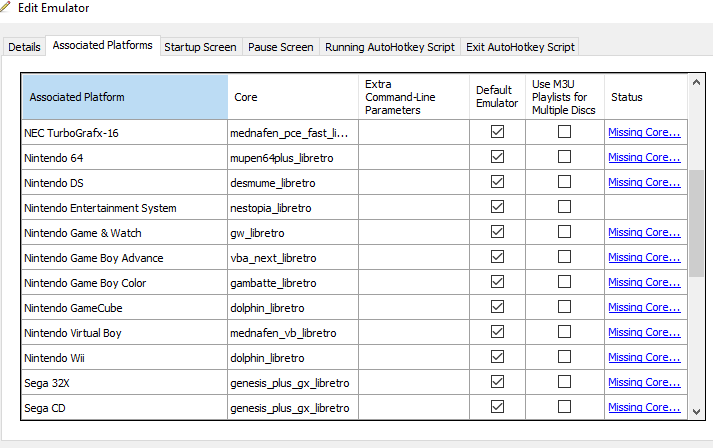Select the nestopia_libretro core cell
The image size is (713, 448).
(x=293, y=207)
